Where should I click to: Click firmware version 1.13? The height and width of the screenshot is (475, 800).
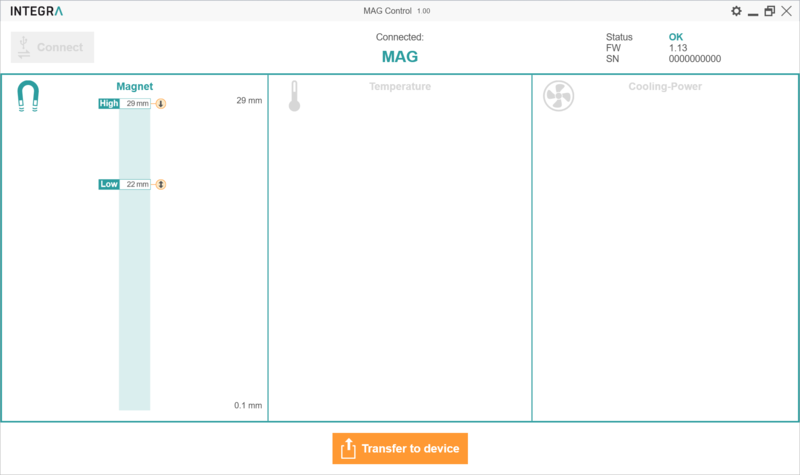point(678,48)
